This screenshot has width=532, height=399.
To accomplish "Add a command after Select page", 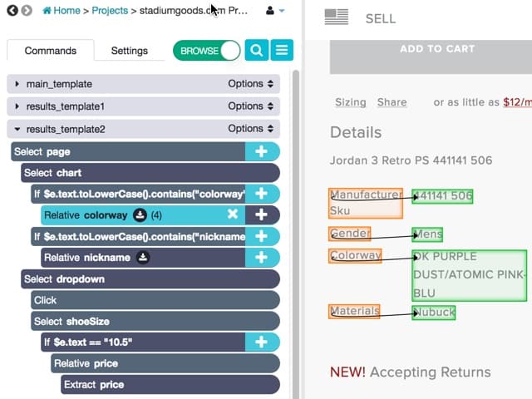I will (x=262, y=151).
